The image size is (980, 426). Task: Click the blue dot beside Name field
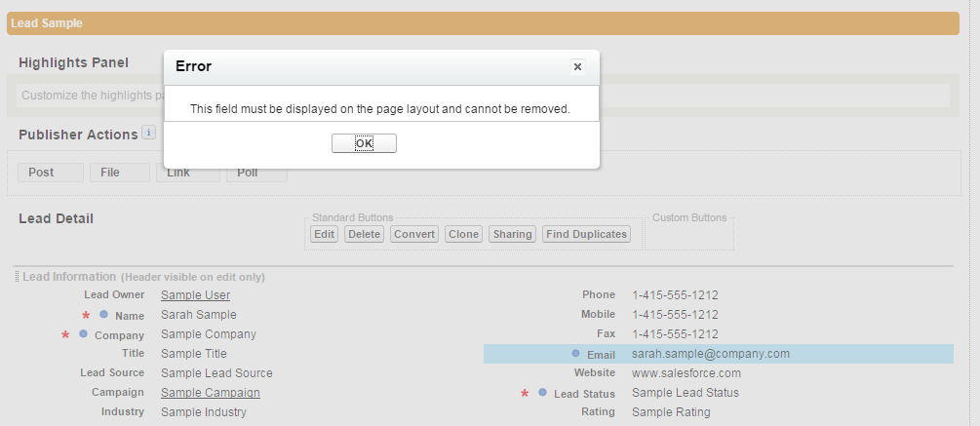coord(103,314)
